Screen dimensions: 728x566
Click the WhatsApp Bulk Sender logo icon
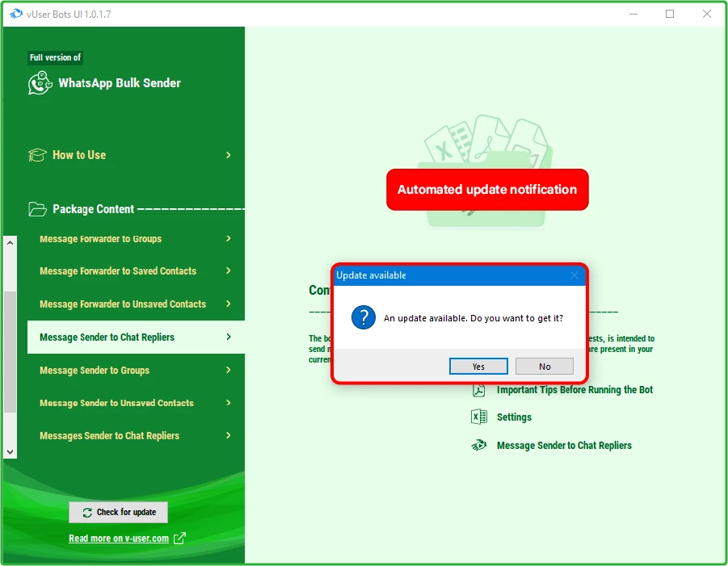click(x=40, y=83)
